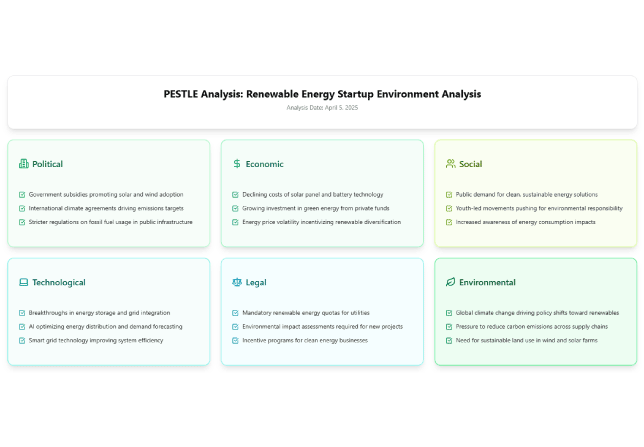Select the Political section heading
Viewport: 644px width, 447px height.
click(47, 164)
